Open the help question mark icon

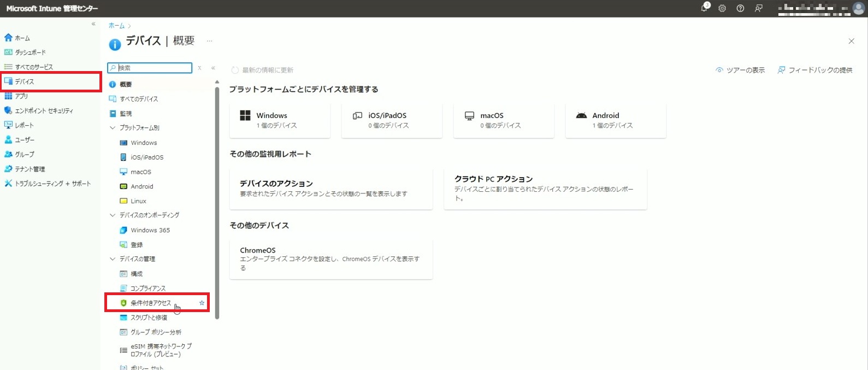click(740, 8)
